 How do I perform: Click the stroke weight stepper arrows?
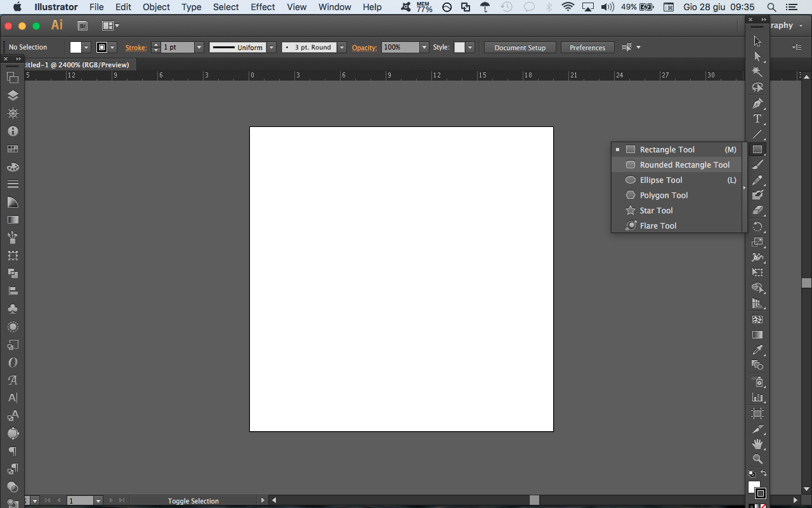tap(156, 48)
